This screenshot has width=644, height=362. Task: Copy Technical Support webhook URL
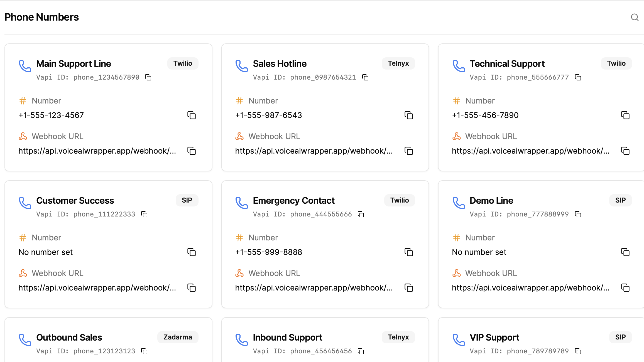625,151
